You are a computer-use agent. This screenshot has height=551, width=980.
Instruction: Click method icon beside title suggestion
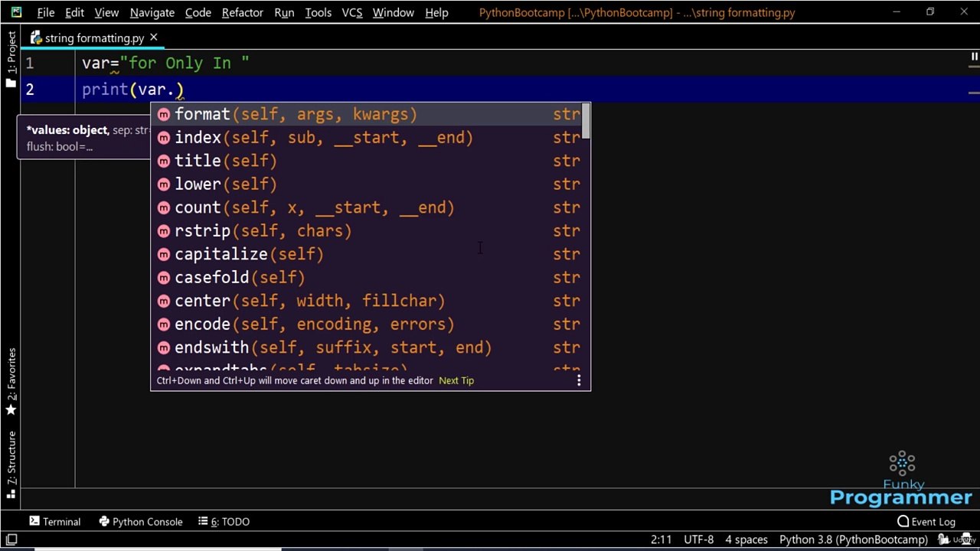[163, 161]
